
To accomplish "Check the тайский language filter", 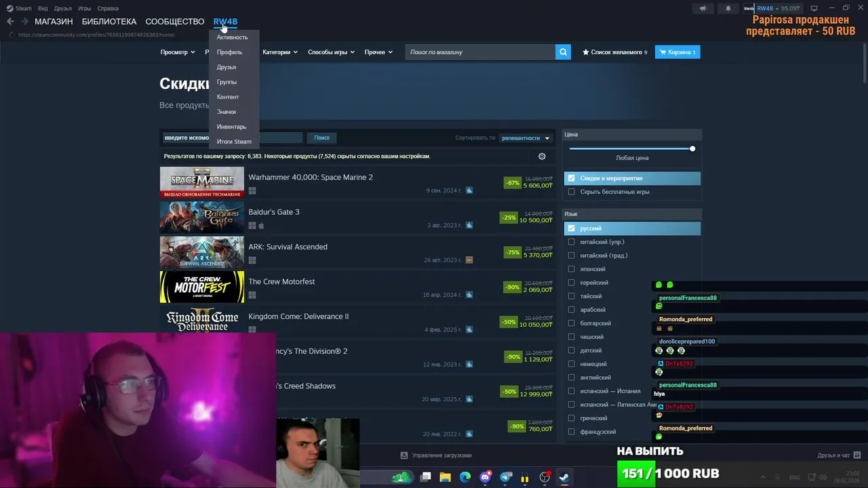I will 572,296.
